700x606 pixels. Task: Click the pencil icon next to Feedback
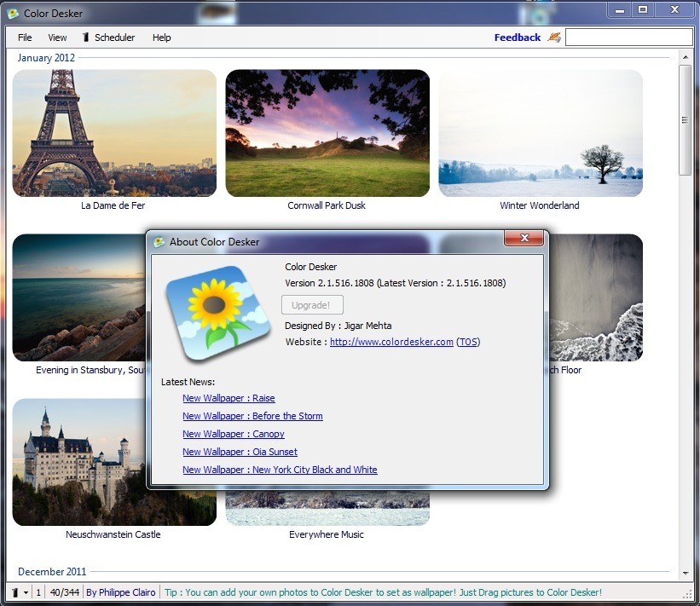[555, 37]
